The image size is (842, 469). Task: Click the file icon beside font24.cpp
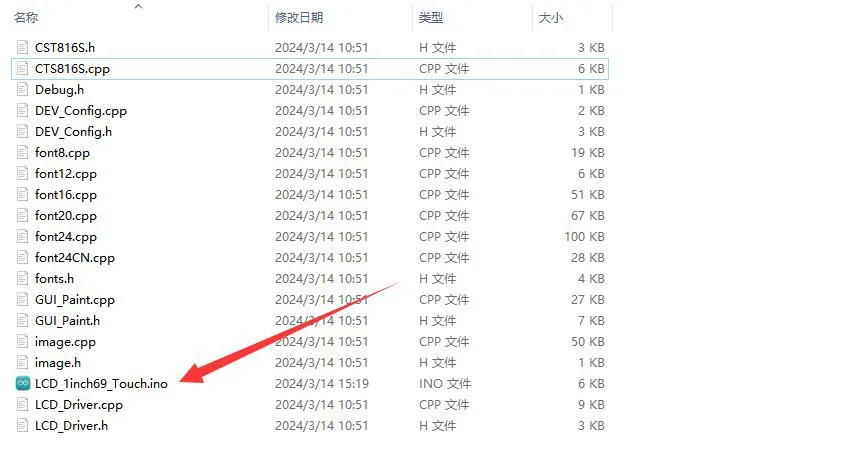pyautogui.click(x=22, y=236)
